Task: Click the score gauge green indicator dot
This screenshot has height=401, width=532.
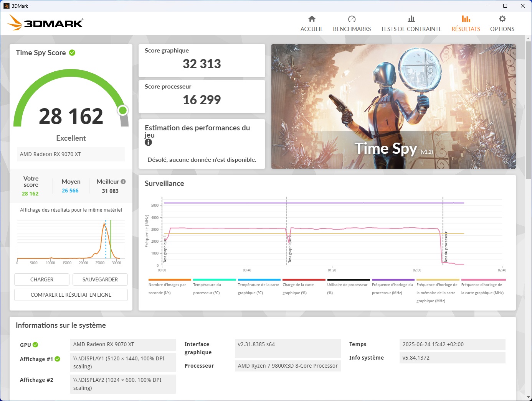Action: coord(123,110)
